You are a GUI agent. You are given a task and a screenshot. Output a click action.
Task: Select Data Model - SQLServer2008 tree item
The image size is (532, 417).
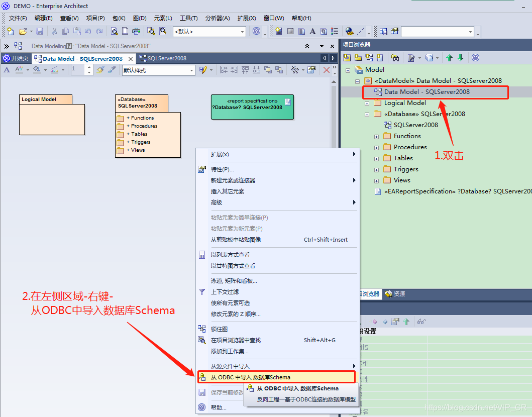coord(427,91)
